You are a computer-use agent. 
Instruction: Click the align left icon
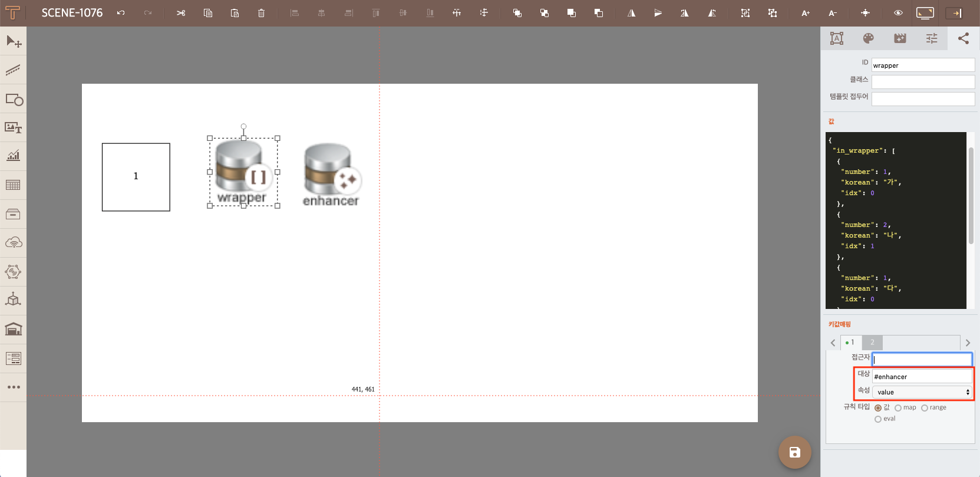[295, 13]
